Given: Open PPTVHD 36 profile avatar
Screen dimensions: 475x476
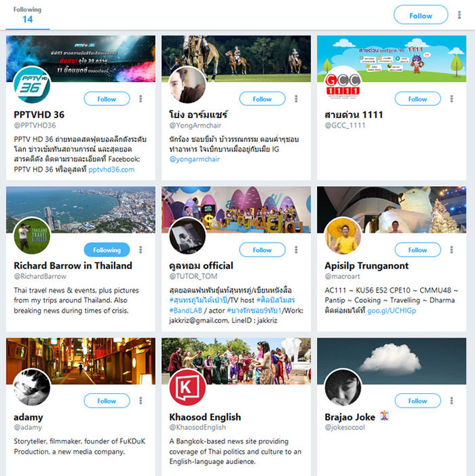Looking at the screenshot, I should [32, 85].
